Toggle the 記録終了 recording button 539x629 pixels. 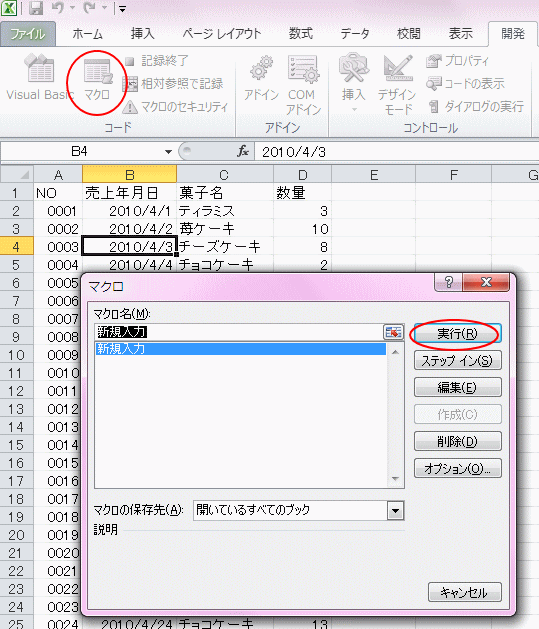click(156, 61)
